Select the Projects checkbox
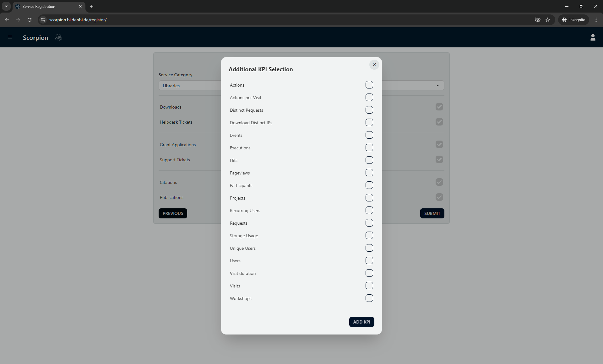The image size is (603, 364). (369, 198)
